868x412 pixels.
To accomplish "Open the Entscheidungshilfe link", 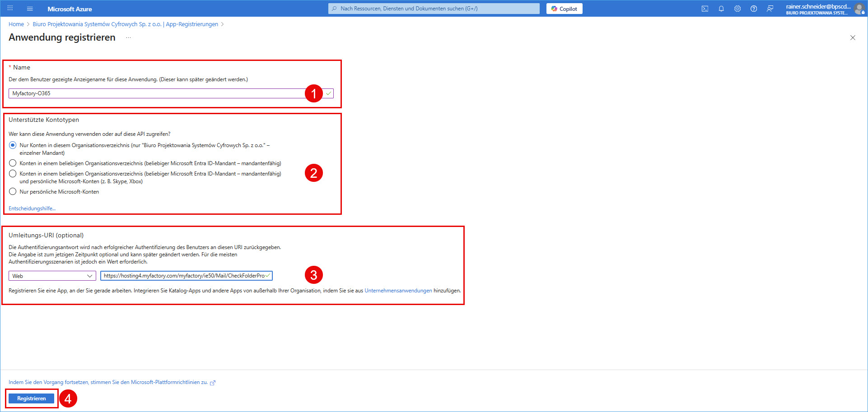I will (x=32, y=208).
